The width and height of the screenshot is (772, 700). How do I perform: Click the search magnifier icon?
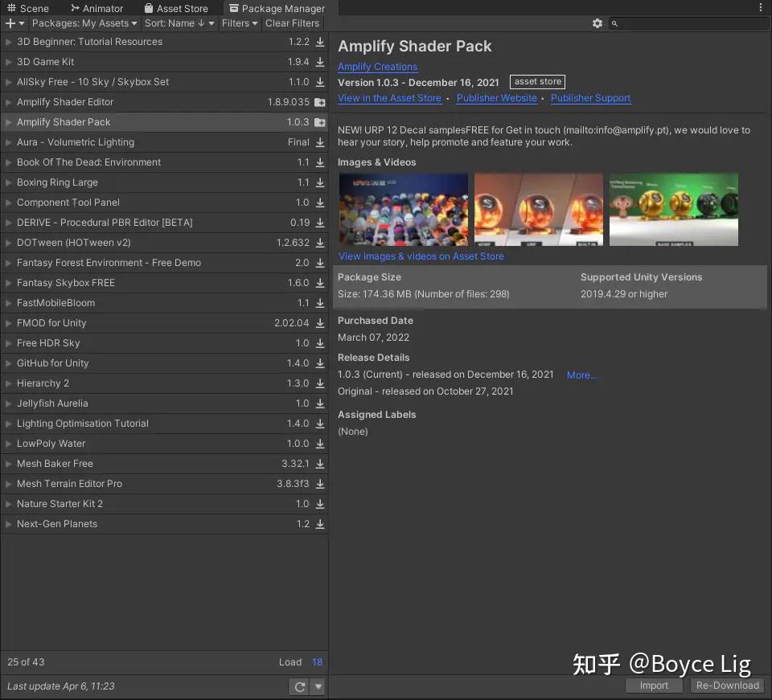614,23
